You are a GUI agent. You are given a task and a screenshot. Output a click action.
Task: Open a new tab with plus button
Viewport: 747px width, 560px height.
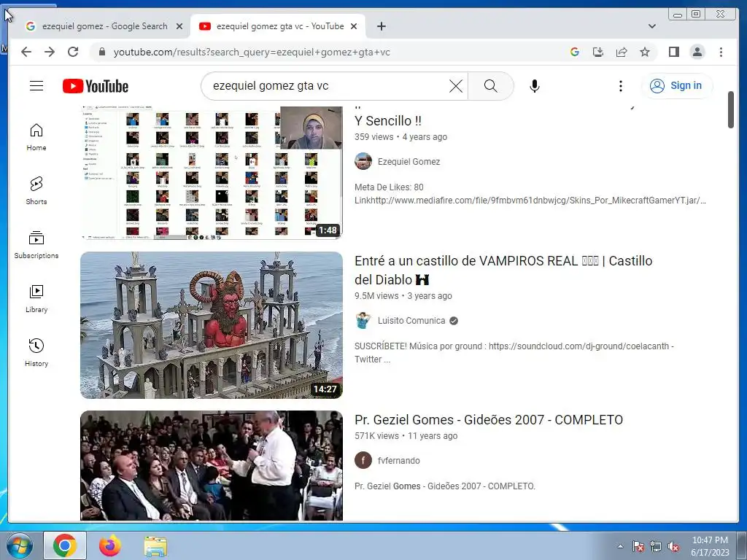click(x=381, y=26)
